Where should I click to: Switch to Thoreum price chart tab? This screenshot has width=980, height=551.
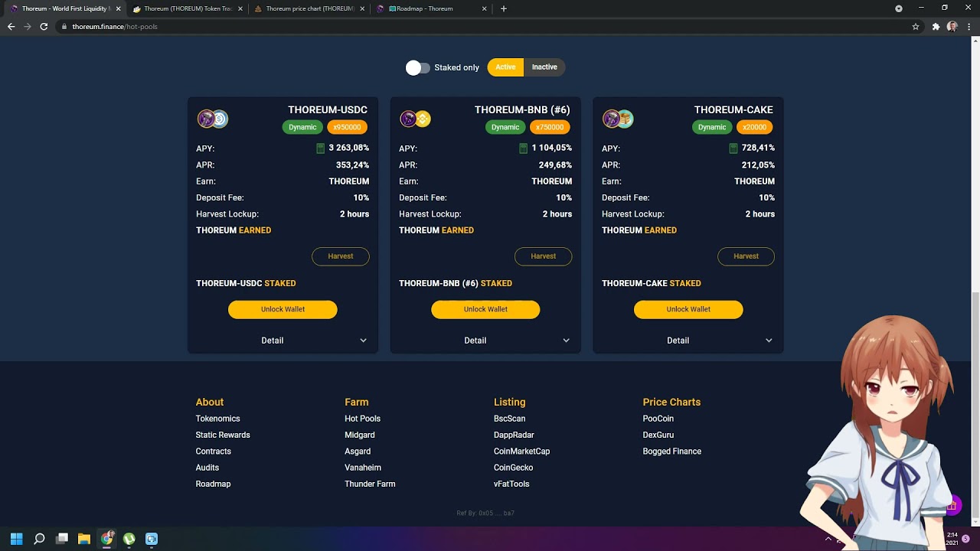click(310, 8)
